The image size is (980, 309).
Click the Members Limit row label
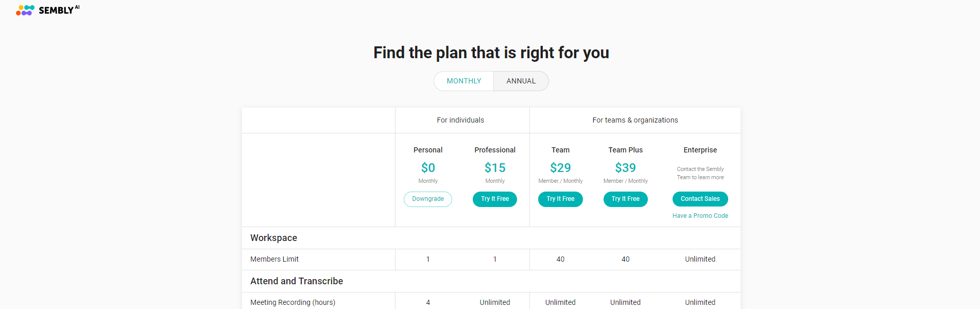[274, 259]
